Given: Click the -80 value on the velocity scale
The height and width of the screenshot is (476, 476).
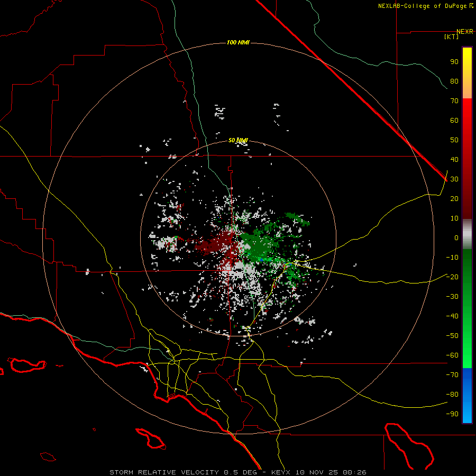Looking at the screenshot, I should tap(452, 395).
